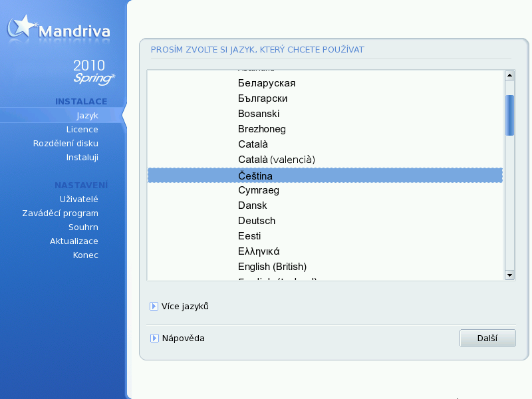Select English (British) language

point(272,267)
